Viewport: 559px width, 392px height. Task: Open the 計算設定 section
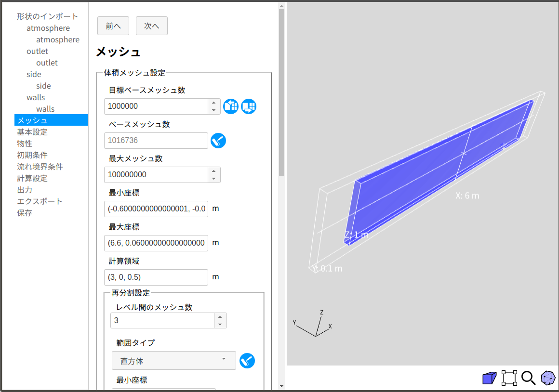32,179
